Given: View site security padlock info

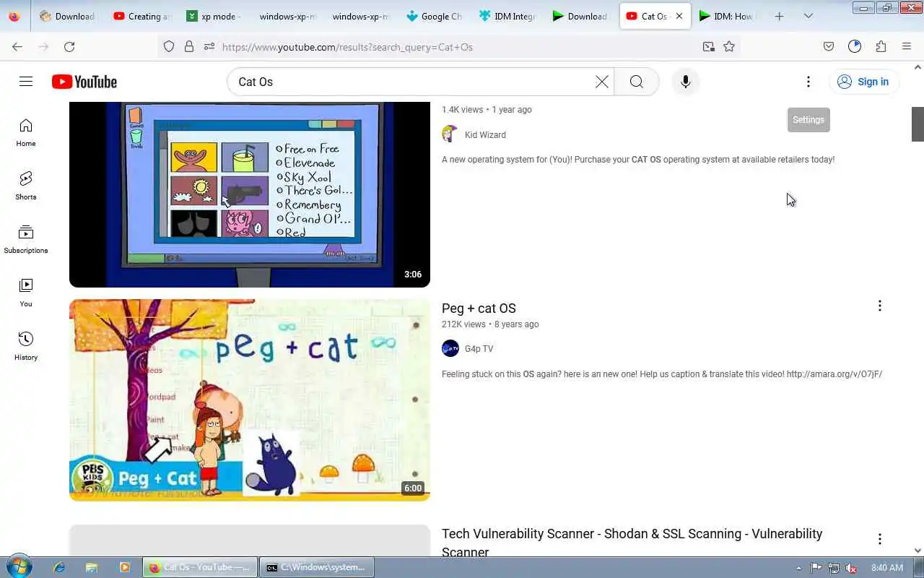Looking at the screenshot, I should (189, 46).
